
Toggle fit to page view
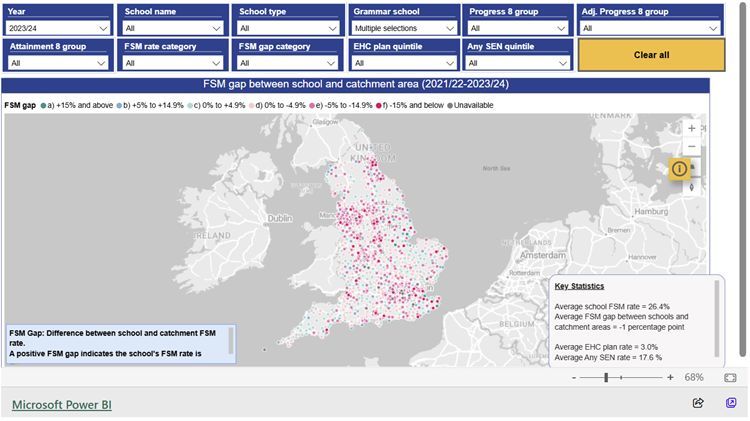(730, 377)
